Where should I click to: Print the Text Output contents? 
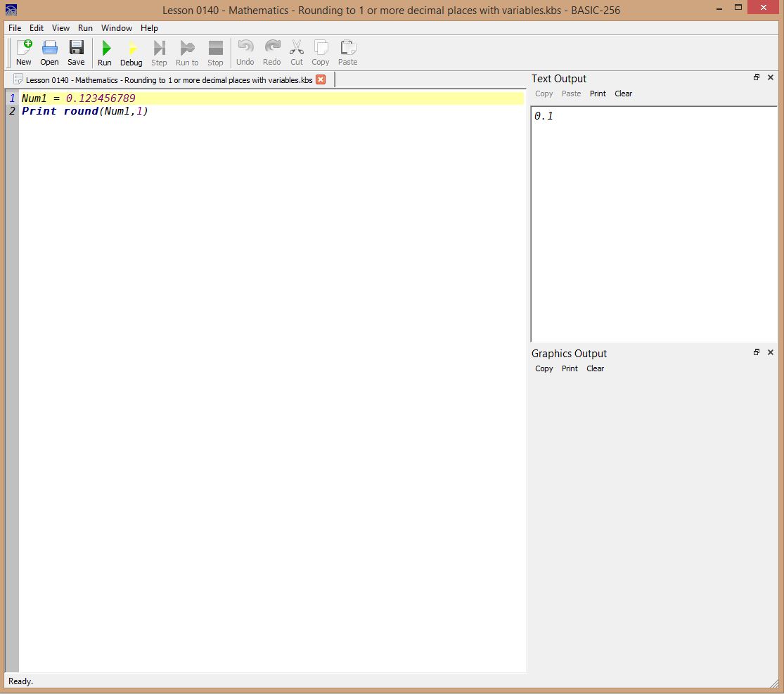[x=598, y=94]
